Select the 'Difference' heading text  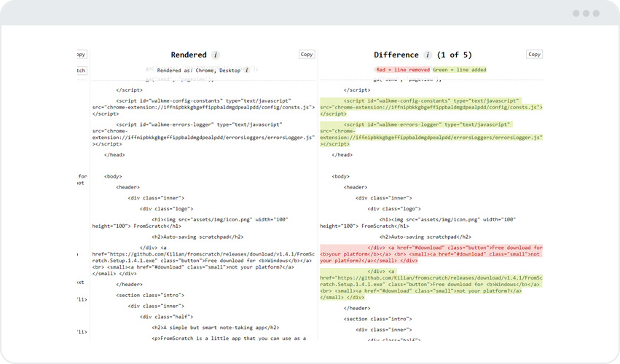pyautogui.click(x=396, y=55)
